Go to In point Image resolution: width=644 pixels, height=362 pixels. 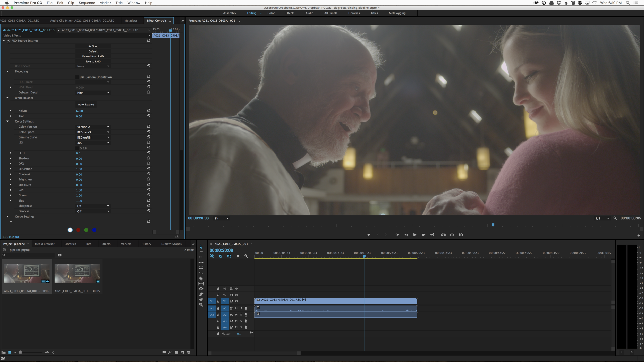[x=397, y=235]
